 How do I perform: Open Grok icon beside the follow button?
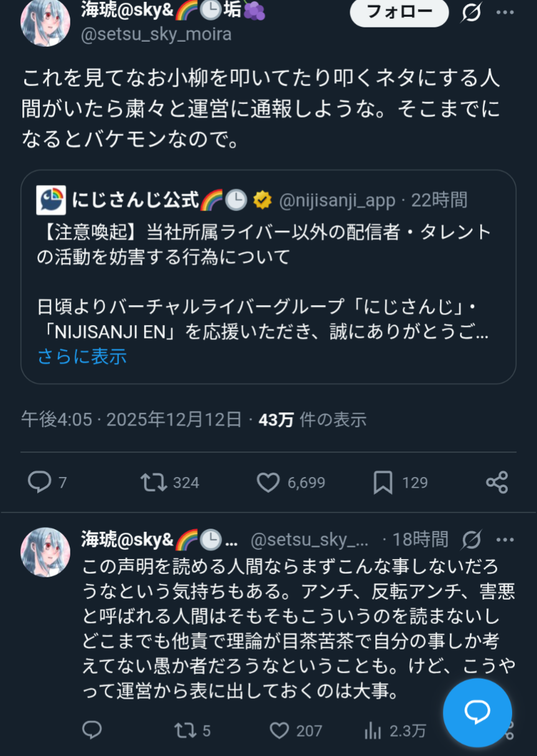pos(471,12)
